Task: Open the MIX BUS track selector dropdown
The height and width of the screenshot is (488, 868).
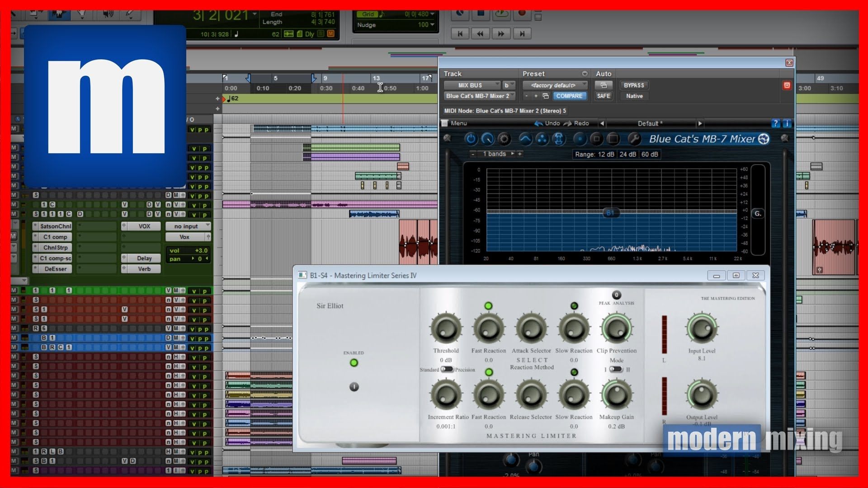Action: [x=472, y=85]
